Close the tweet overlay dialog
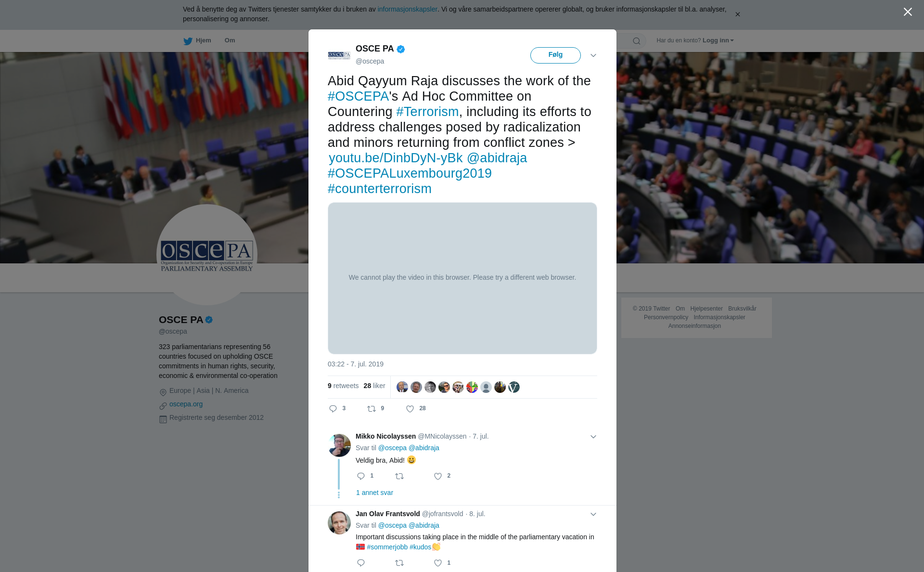 click(908, 12)
